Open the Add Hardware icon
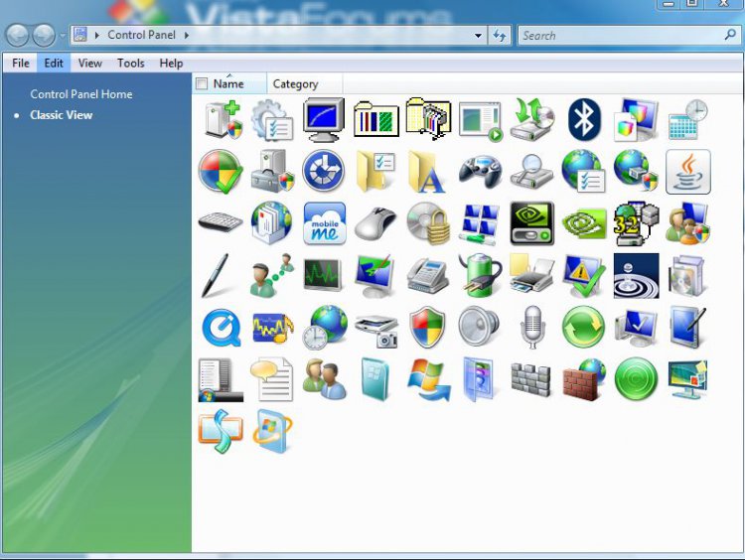745x560 pixels. pos(223,119)
